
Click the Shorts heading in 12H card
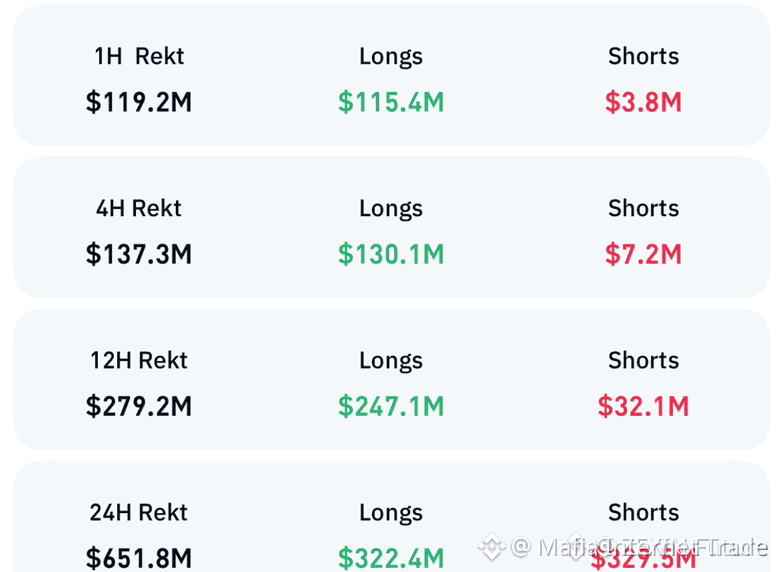(x=643, y=360)
